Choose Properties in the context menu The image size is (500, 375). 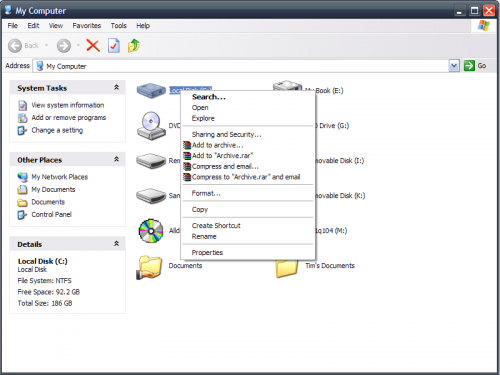[x=248, y=253]
